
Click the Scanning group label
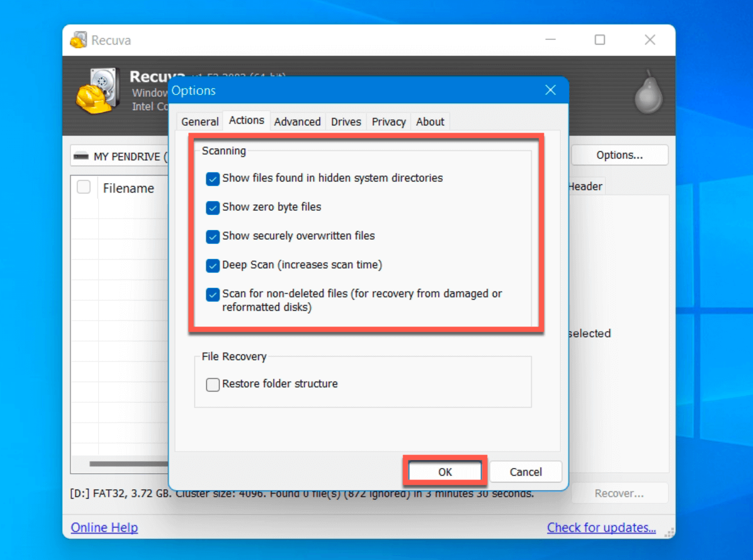coord(224,151)
